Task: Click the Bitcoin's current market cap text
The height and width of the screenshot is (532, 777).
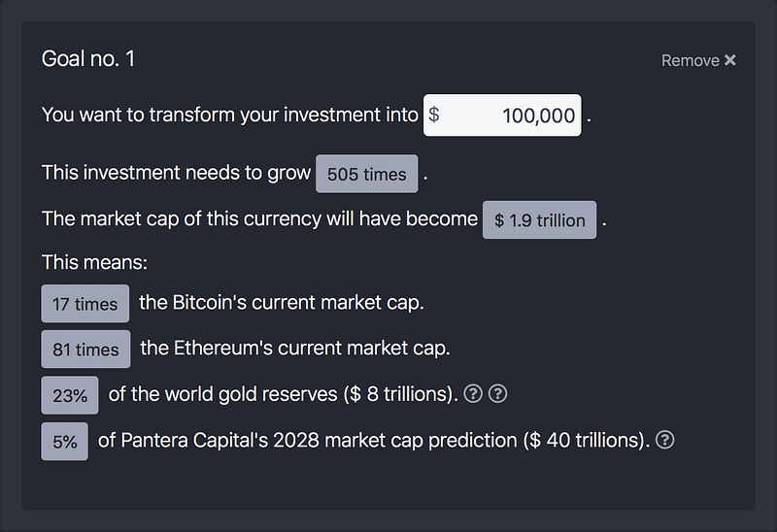Action: (x=282, y=303)
